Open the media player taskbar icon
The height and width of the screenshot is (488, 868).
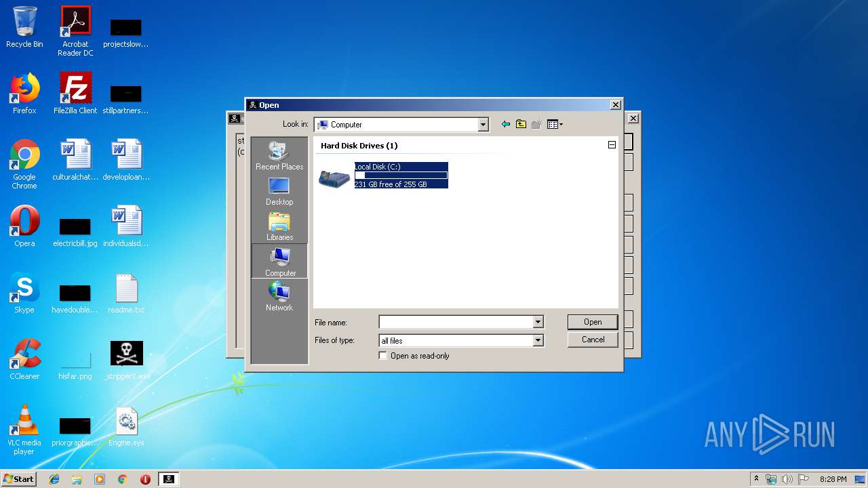(x=100, y=479)
